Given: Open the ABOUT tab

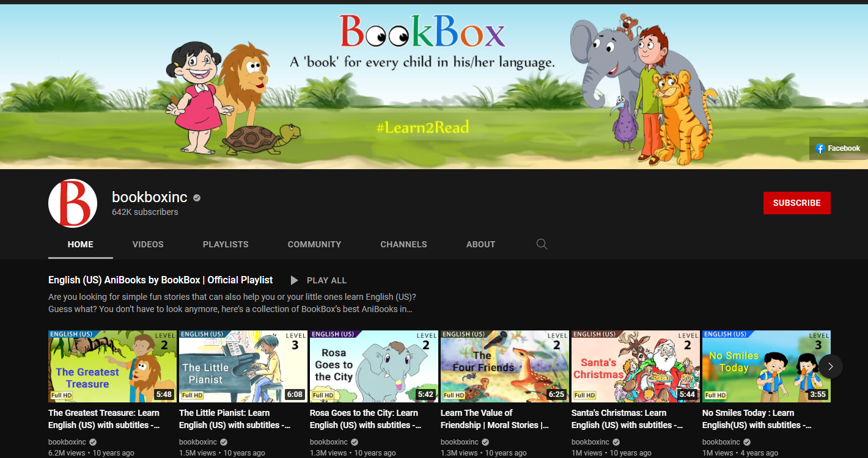Looking at the screenshot, I should coord(480,244).
